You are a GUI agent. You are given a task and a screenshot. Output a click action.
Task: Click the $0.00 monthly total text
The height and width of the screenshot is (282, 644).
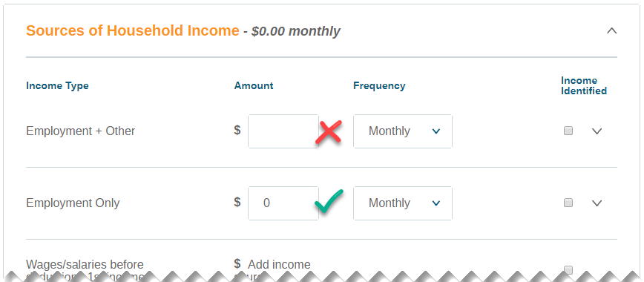click(296, 31)
